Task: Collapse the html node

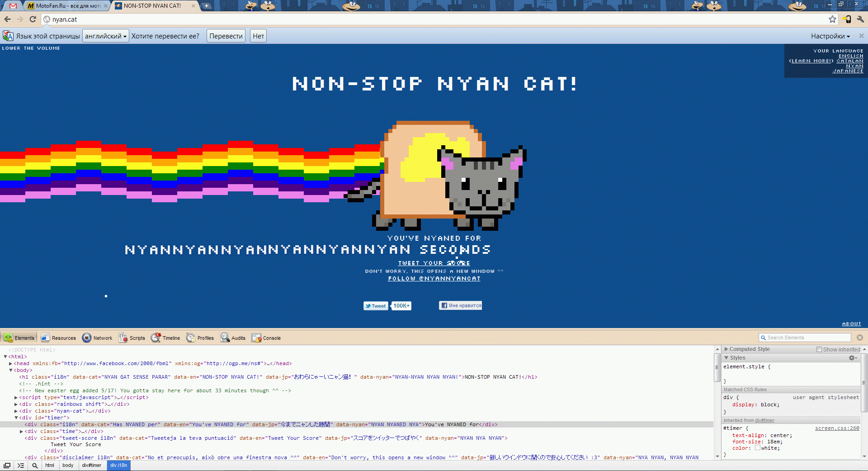Action: click(5, 357)
